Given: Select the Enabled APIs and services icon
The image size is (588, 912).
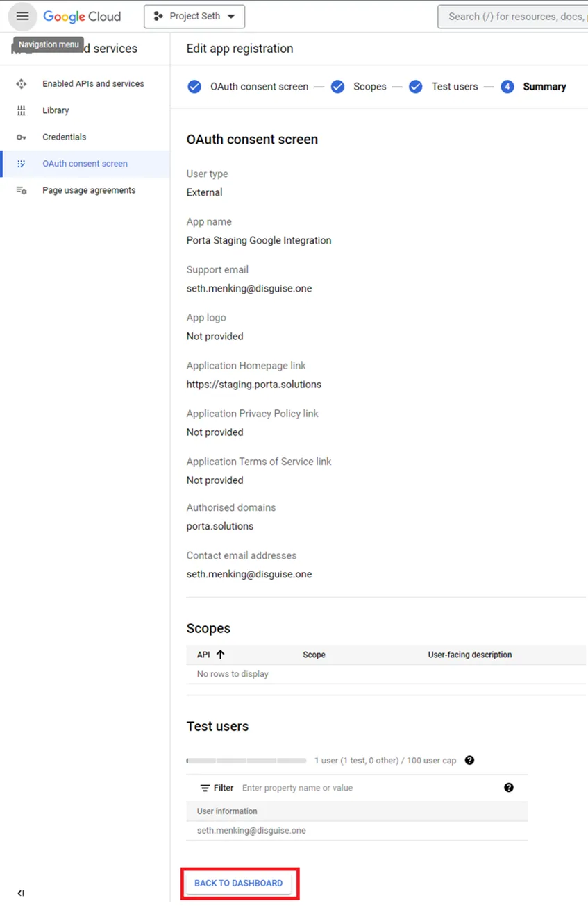Looking at the screenshot, I should (21, 83).
